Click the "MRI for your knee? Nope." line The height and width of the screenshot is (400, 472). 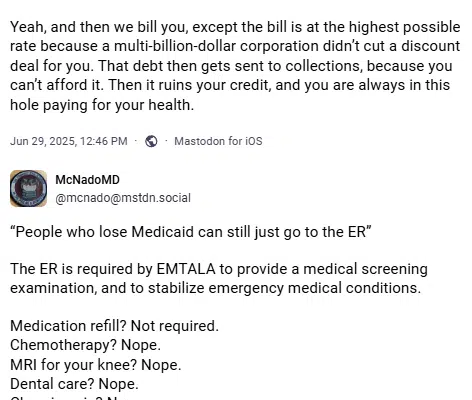[96, 365]
